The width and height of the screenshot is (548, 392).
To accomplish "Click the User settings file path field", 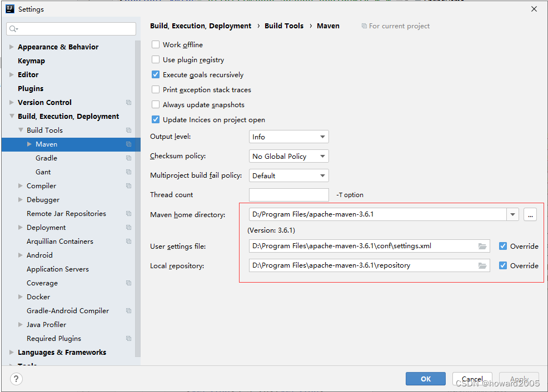I will coord(370,246).
